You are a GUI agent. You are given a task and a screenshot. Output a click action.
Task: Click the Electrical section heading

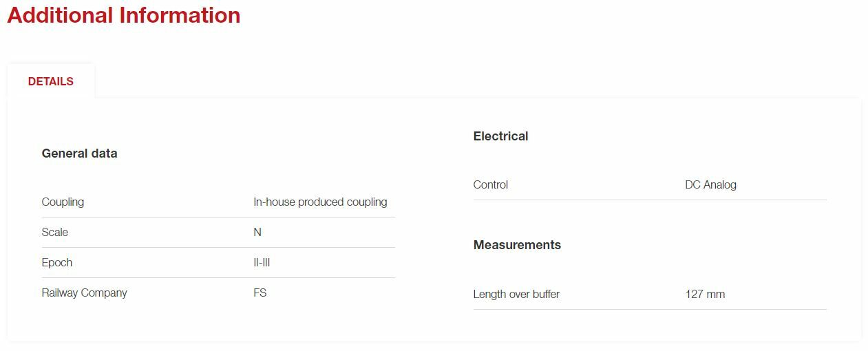click(500, 136)
